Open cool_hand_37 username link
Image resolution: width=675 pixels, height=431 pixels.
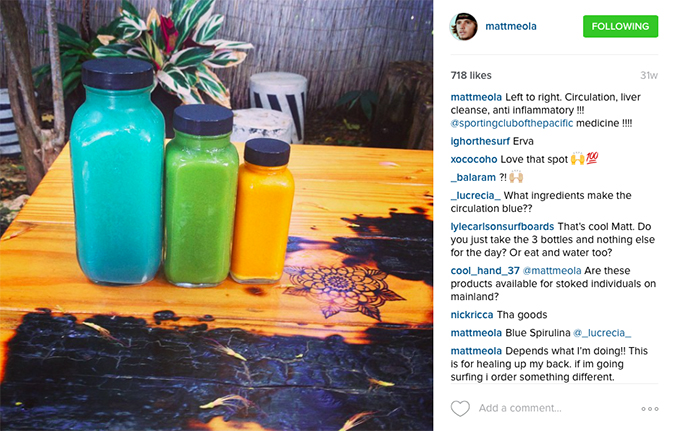pos(485,271)
